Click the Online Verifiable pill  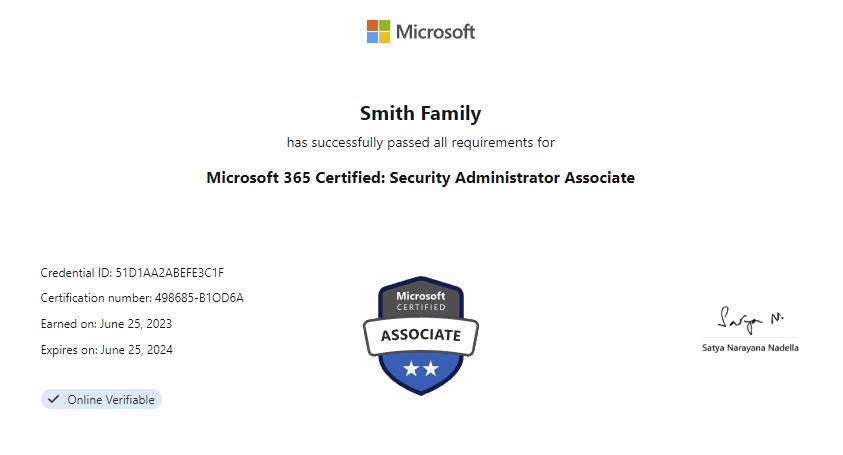[x=101, y=399]
